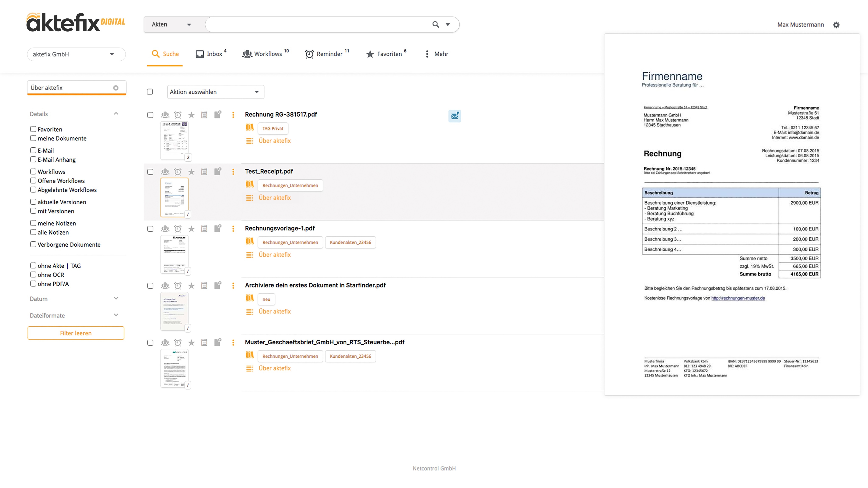Click the email icon on Rechnung RG-381517.pdf

click(x=455, y=116)
